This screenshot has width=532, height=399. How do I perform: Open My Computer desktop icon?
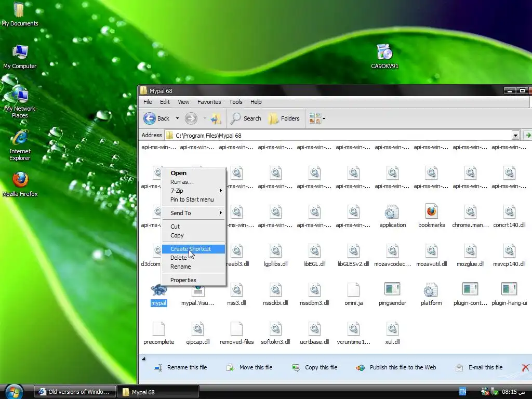point(20,56)
